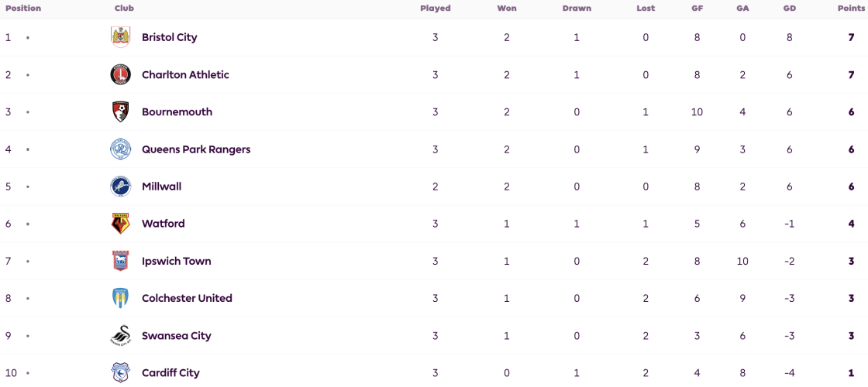Click the GD column header

click(789, 9)
